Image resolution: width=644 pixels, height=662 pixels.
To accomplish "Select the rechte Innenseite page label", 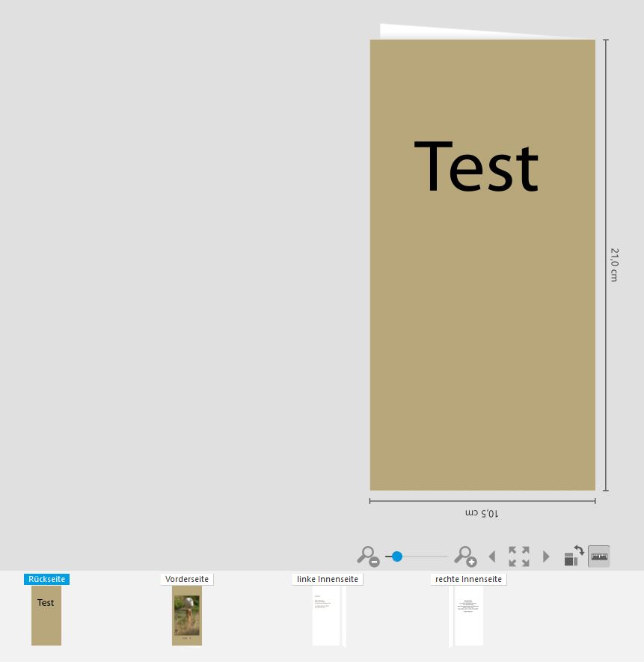I will click(x=468, y=579).
